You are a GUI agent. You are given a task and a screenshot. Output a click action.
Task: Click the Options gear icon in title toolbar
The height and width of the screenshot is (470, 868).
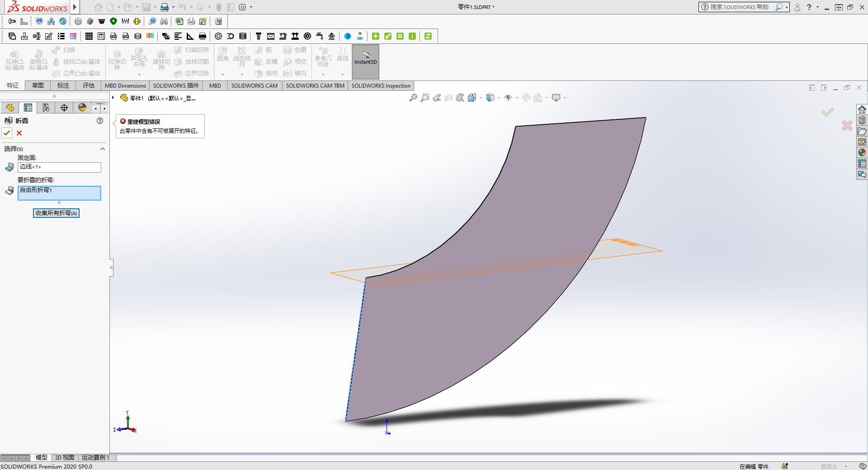pyautogui.click(x=242, y=7)
